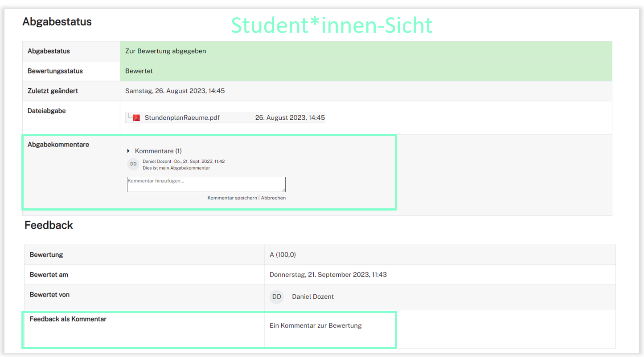This screenshot has width=644, height=357.
Task: Click the text Ein Kommentar zur Bewertung
Action: pyautogui.click(x=316, y=325)
